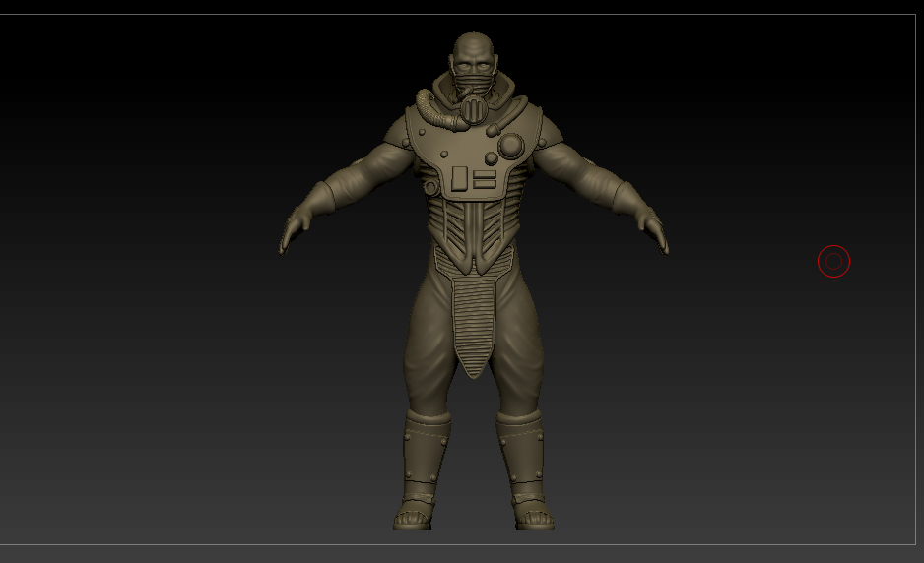Click the large round dial on chest armor

click(x=510, y=146)
